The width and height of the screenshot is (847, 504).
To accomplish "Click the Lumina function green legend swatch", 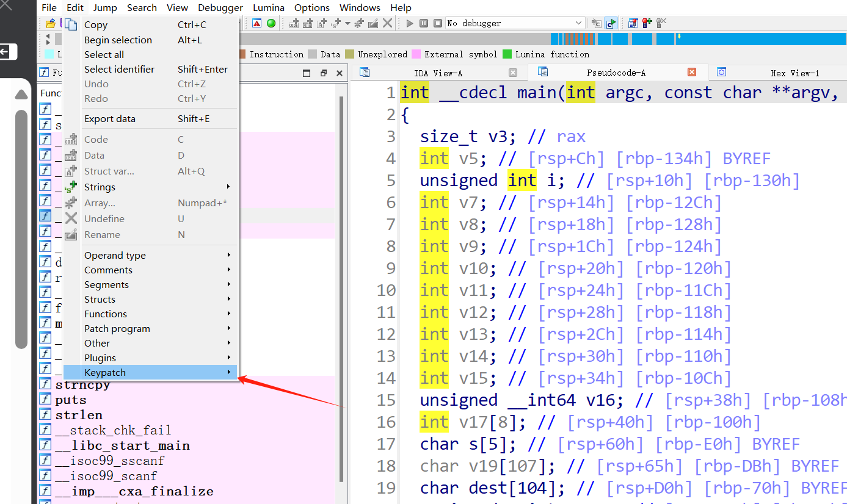I will click(x=507, y=54).
